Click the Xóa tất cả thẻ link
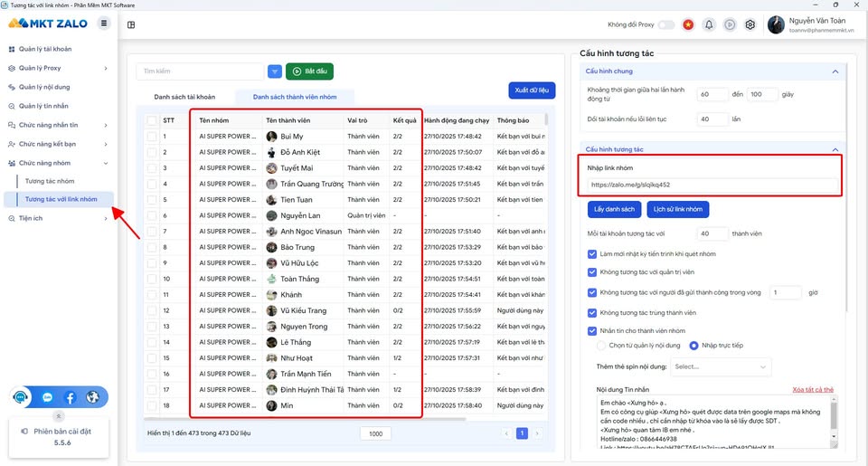The height and width of the screenshot is (466, 868). (813, 389)
